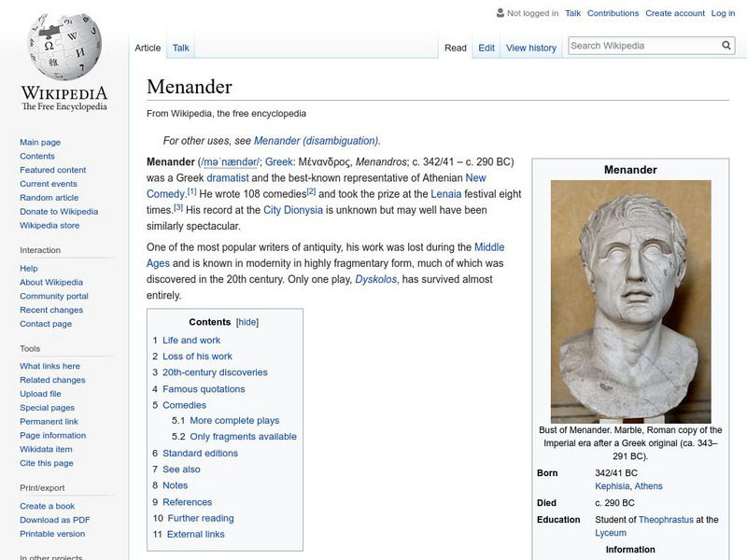Viewport: 747px width, 560px height.
Task: Click Download as PDF
Action: click(55, 520)
